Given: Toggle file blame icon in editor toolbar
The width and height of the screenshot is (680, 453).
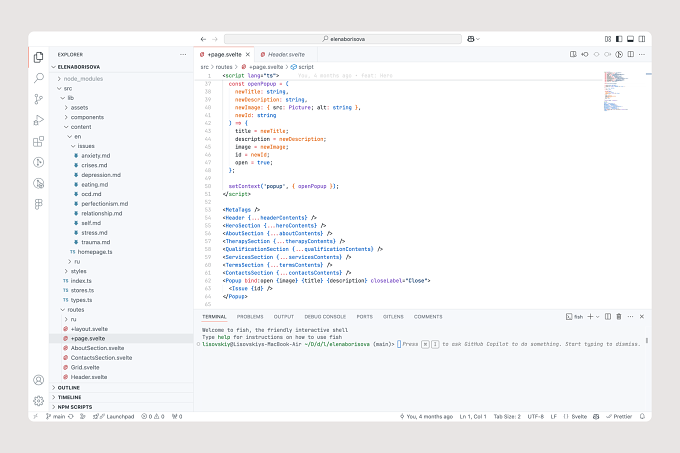Looking at the screenshot, I should pyautogui.click(x=619, y=55).
